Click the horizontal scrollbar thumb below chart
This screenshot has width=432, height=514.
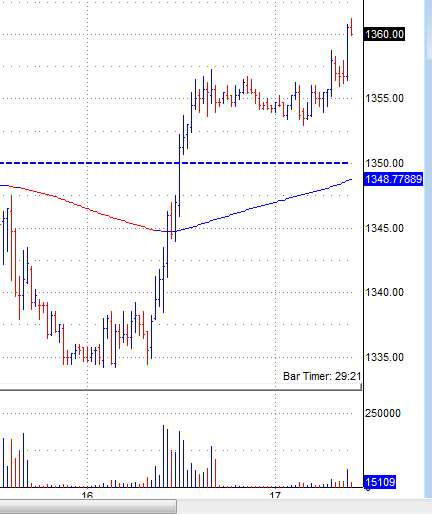point(88,507)
